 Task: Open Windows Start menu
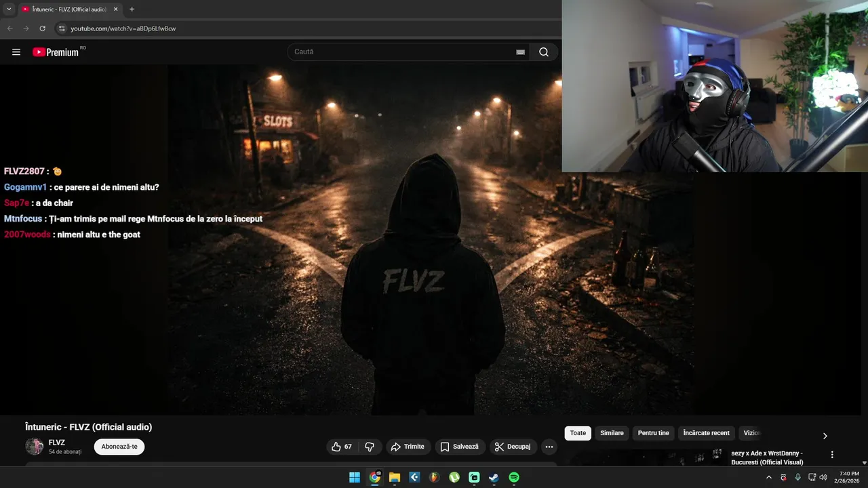(x=355, y=477)
